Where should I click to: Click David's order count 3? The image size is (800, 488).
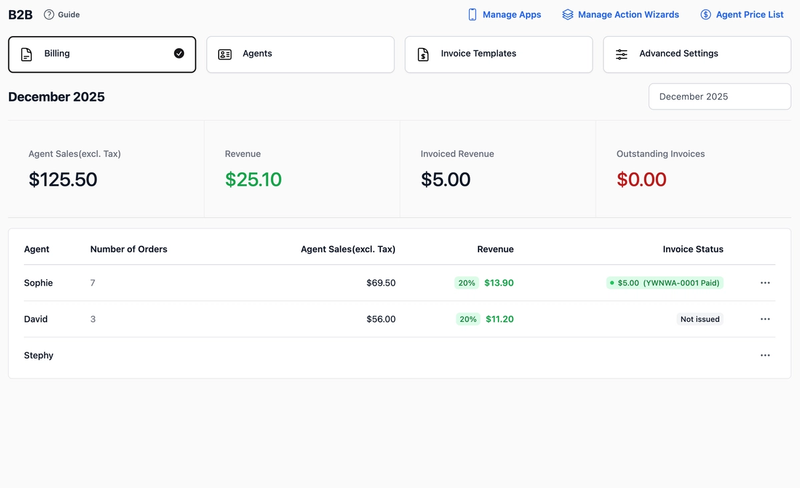pyautogui.click(x=93, y=319)
